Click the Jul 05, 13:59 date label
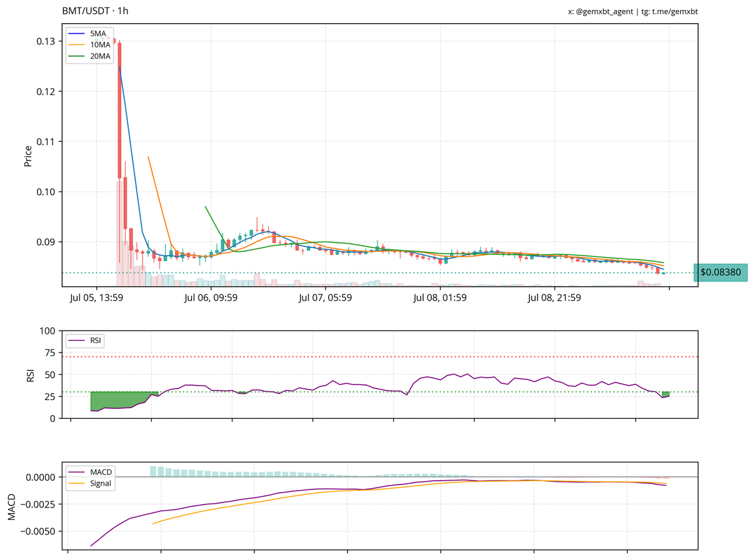Screen dimensions: 750x560 click(96, 298)
